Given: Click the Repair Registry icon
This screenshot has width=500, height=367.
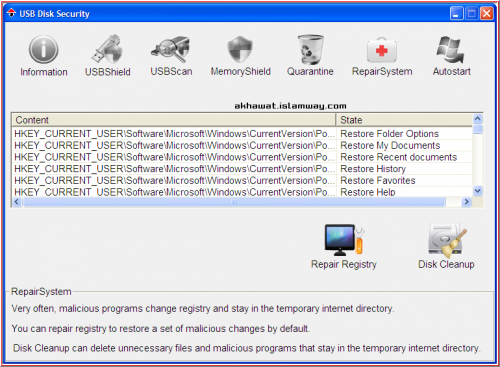Looking at the screenshot, I should tap(344, 240).
